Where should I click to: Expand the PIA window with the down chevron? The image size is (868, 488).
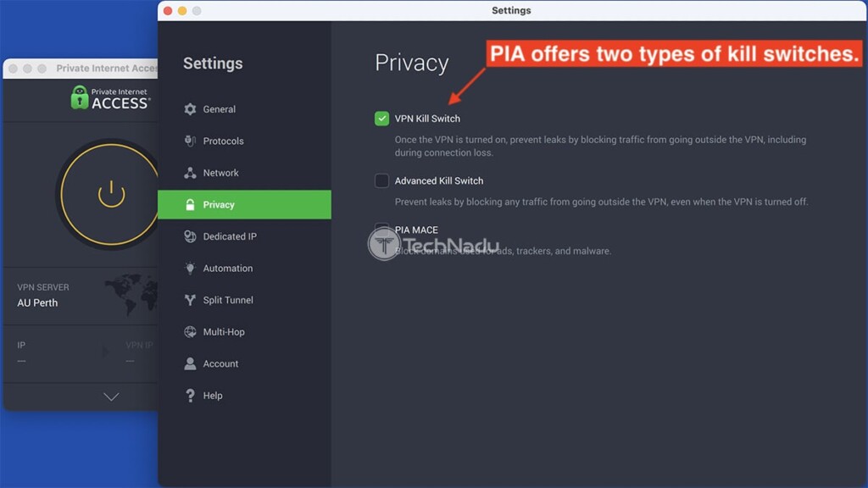(x=111, y=396)
